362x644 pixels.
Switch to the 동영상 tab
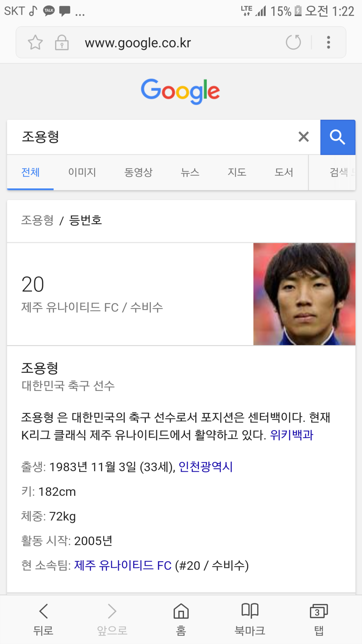[138, 172]
